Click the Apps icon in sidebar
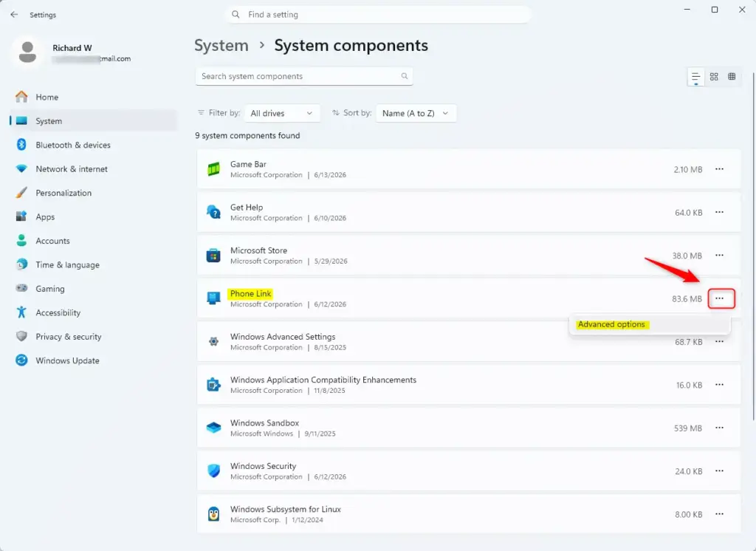The width and height of the screenshot is (756, 551). point(21,216)
